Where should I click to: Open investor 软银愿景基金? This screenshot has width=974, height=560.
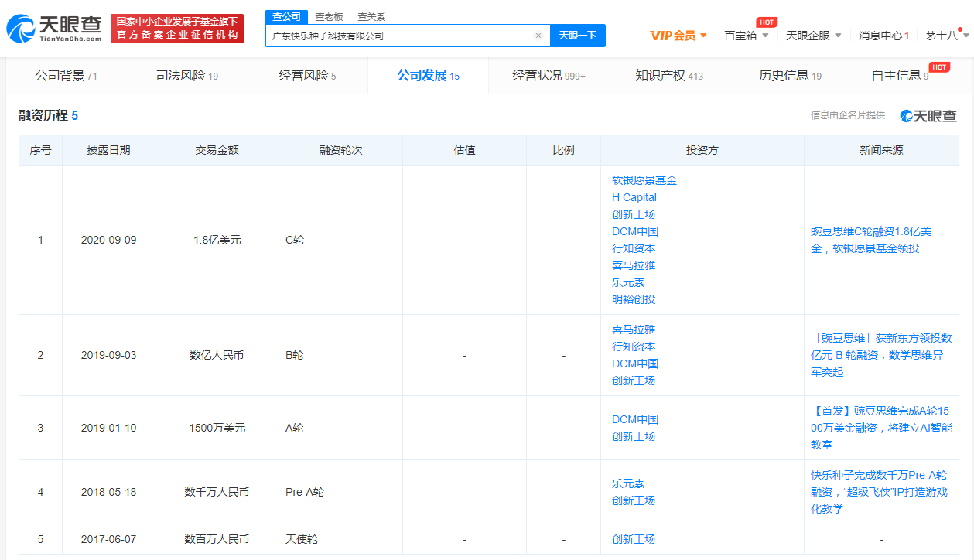pyautogui.click(x=644, y=180)
